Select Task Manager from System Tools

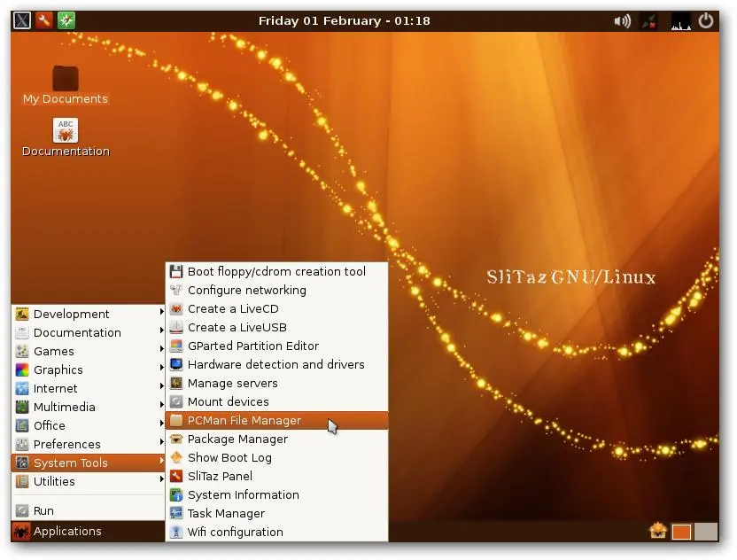277,513
